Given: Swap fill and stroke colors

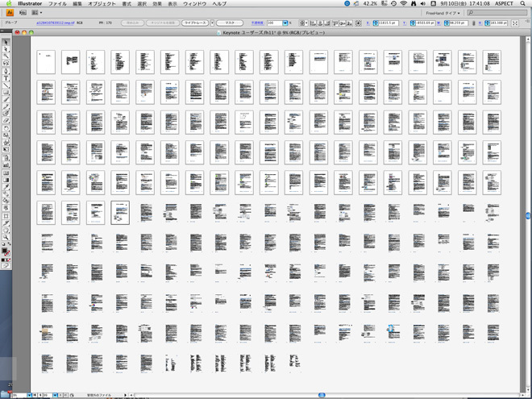Looking at the screenshot, I should [9, 243].
